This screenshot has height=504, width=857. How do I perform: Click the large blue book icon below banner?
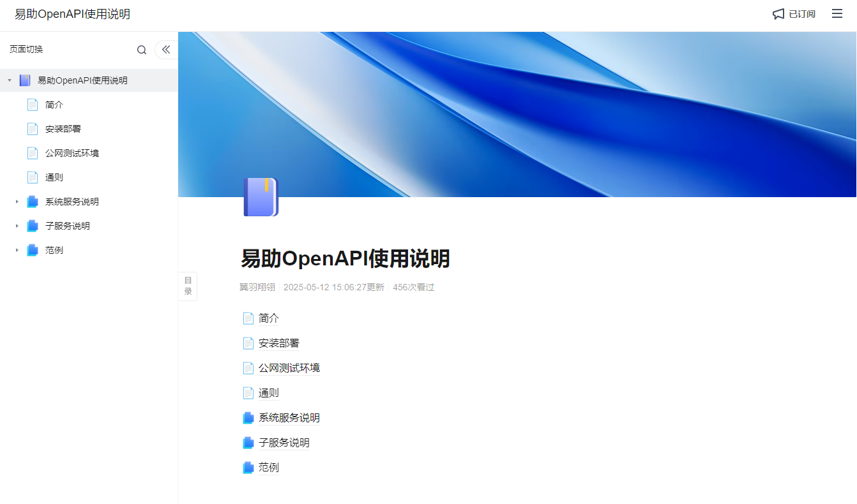[261, 197]
